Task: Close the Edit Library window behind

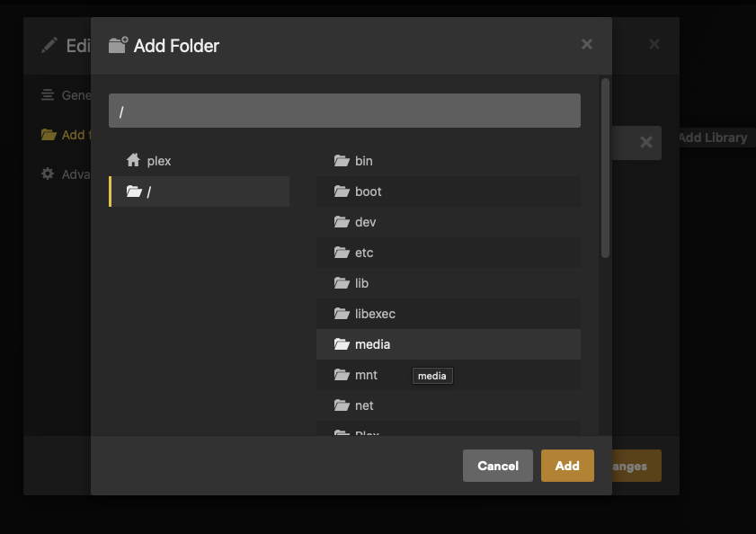Action: pos(654,44)
